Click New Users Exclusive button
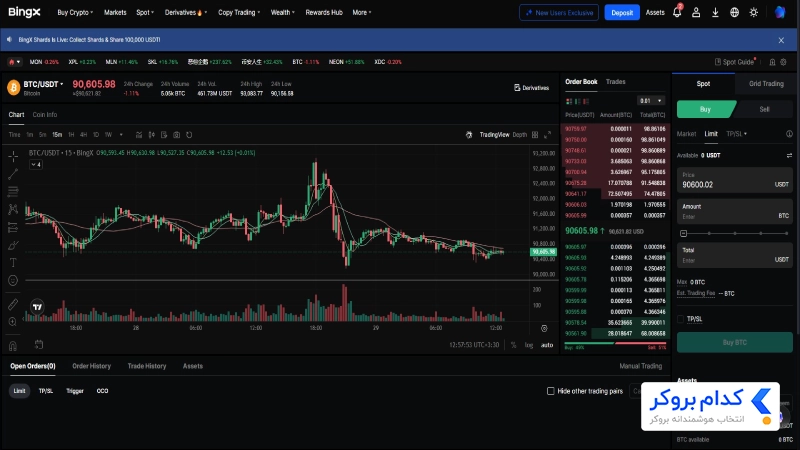Screen dimensions: 800x450 click(x=559, y=13)
